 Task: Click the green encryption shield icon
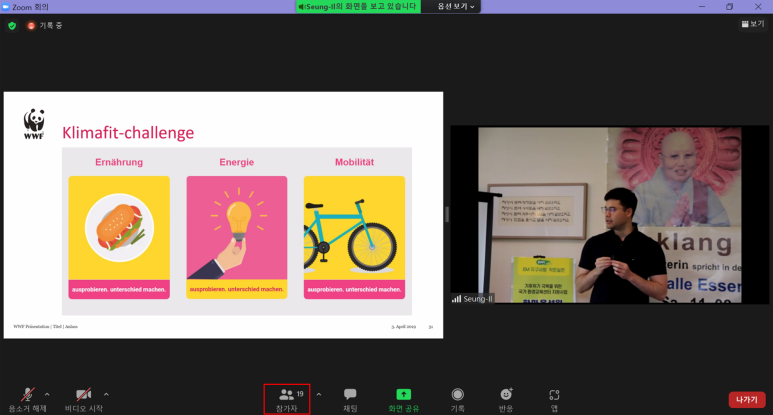(12, 26)
